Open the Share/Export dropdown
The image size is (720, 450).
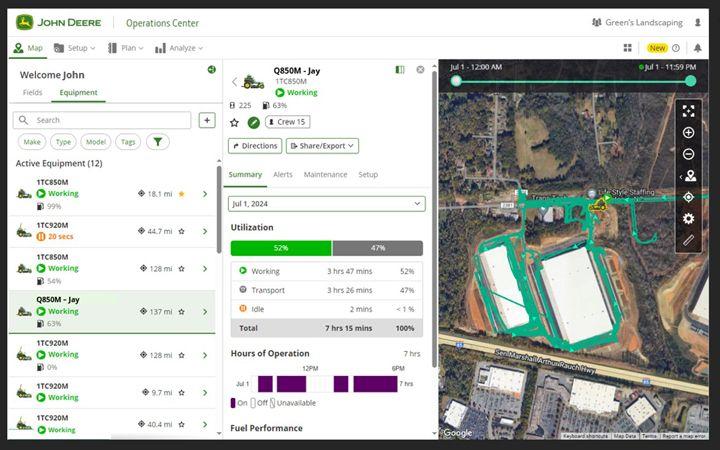point(322,146)
